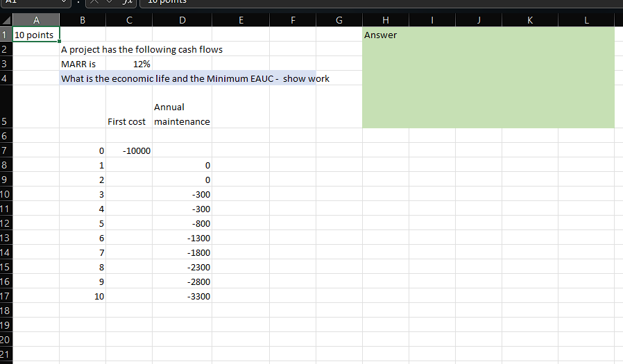Select year 4 cell in column B
The width and height of the screenshot is (623, 364).
[x=83, y=209]
